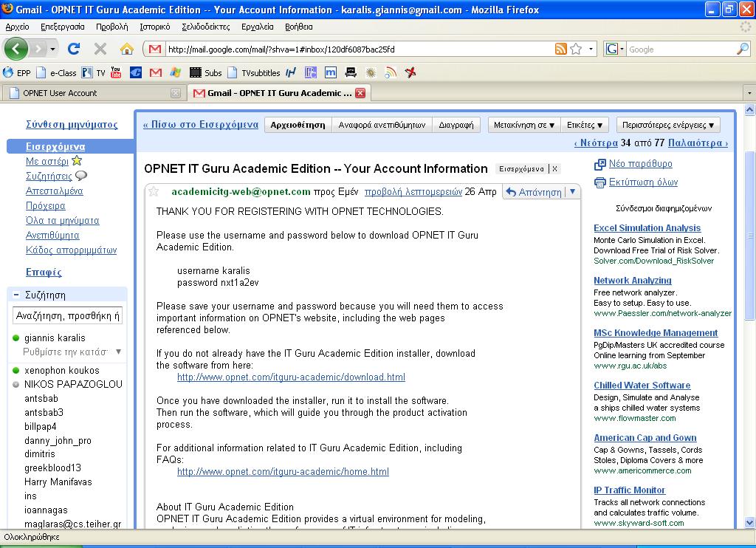Screen dimensions: 756x548
Task: Bookmark this page with the star icon
Action: coord(576,49)
